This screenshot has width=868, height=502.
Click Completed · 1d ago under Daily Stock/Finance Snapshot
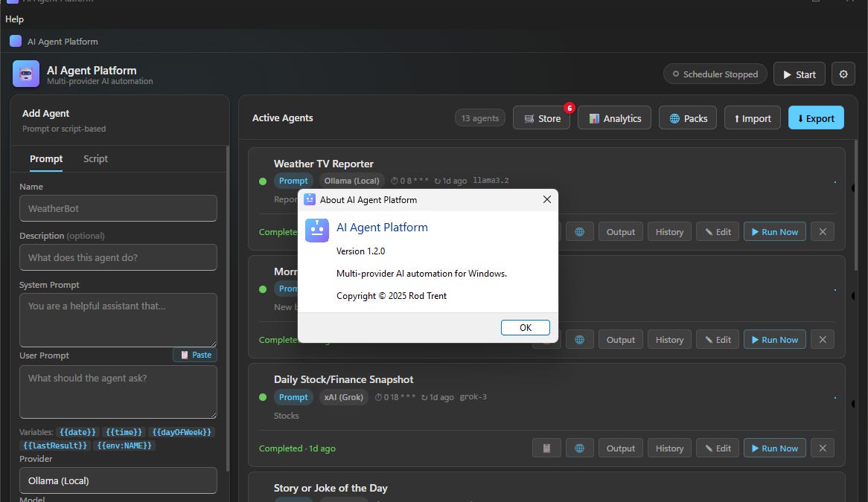click(297, 448)
